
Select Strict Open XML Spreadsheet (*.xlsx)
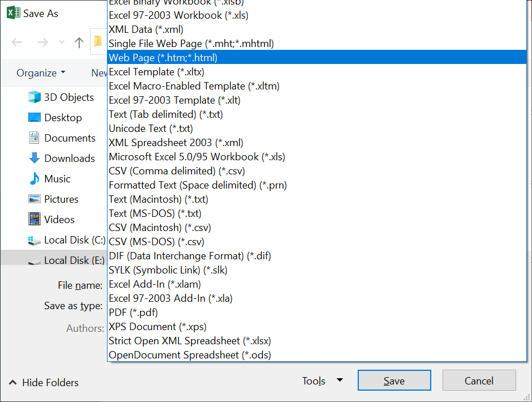[317, 340]
